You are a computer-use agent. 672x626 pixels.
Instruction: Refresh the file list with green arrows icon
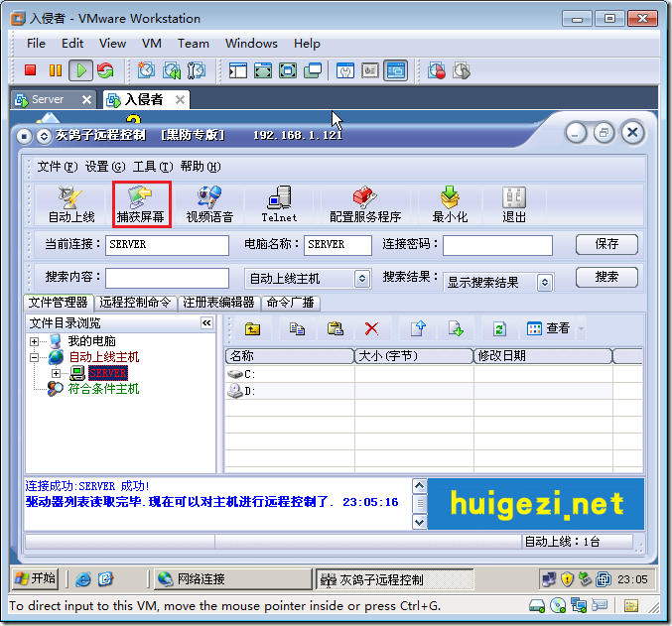tap(499, 329)
